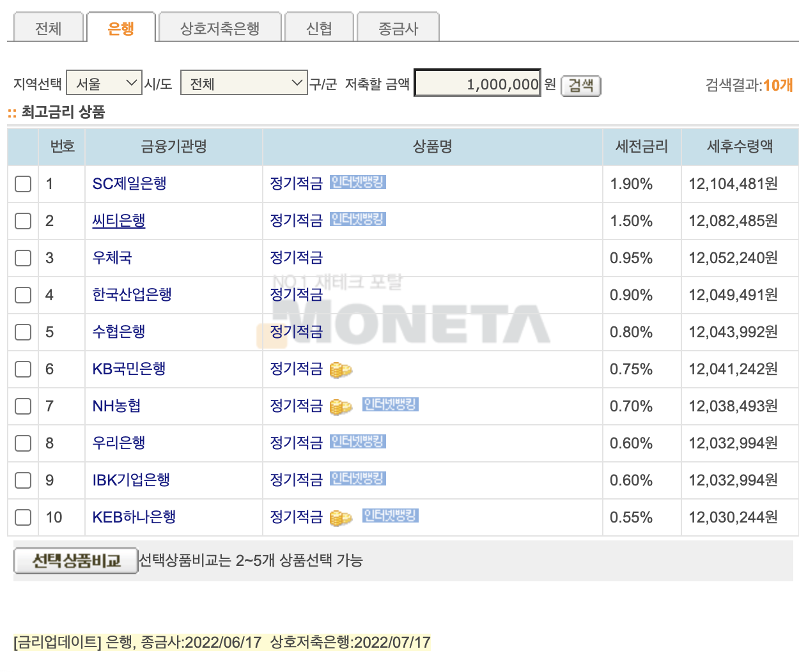Click the 세전금리 column header
Screen dimensions: 799x672
642,147
